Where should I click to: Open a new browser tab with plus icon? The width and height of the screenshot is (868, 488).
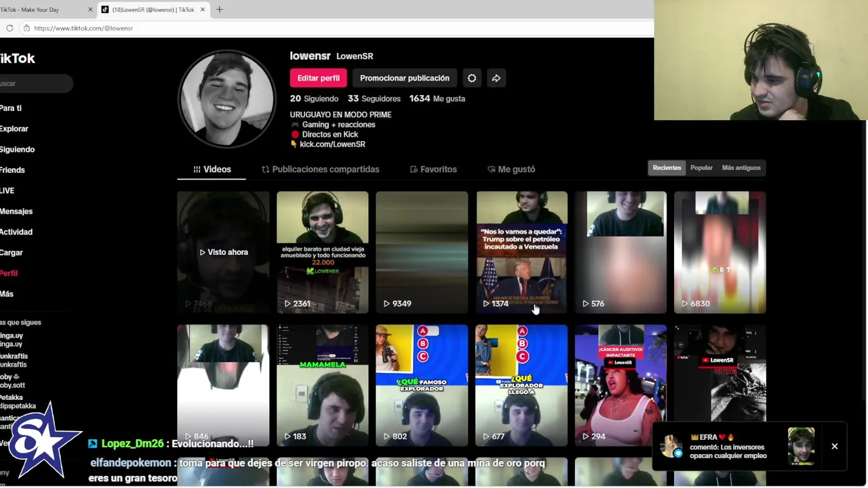[219, 9]
